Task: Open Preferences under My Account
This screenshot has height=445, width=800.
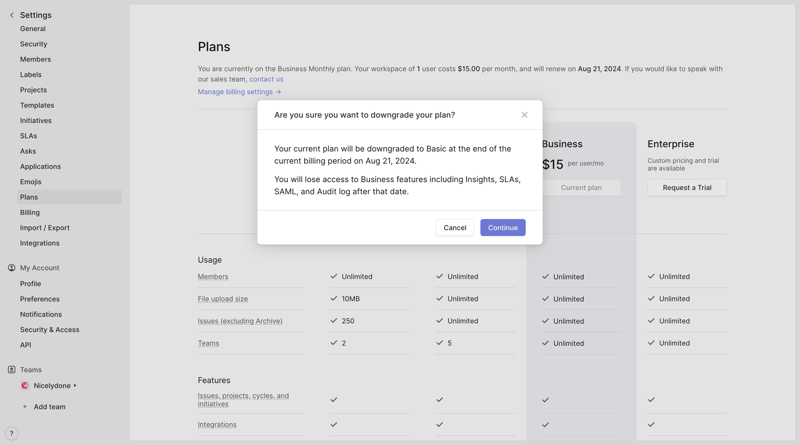Action: point(40,299)
